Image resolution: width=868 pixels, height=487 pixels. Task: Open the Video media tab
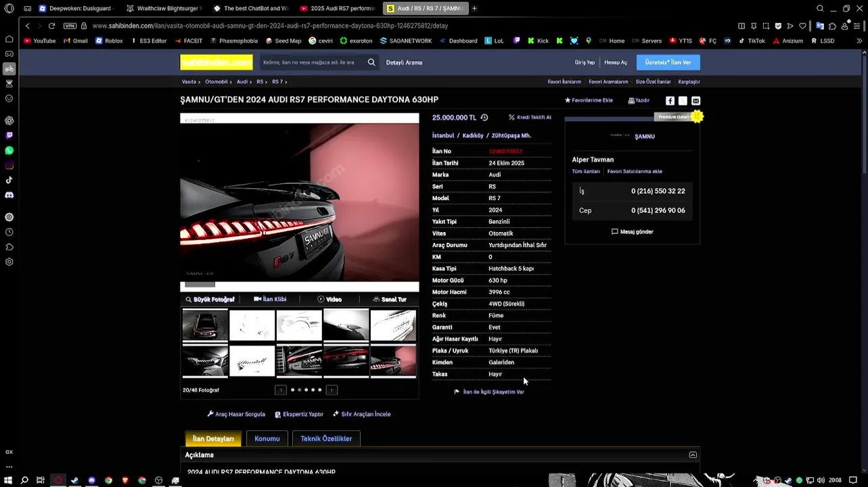pos(329,299)
